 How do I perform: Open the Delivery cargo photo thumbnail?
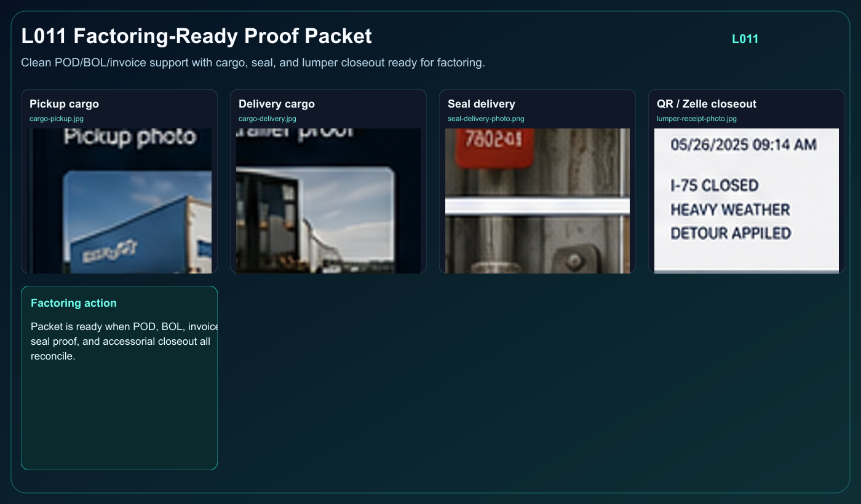click(328, 200)
